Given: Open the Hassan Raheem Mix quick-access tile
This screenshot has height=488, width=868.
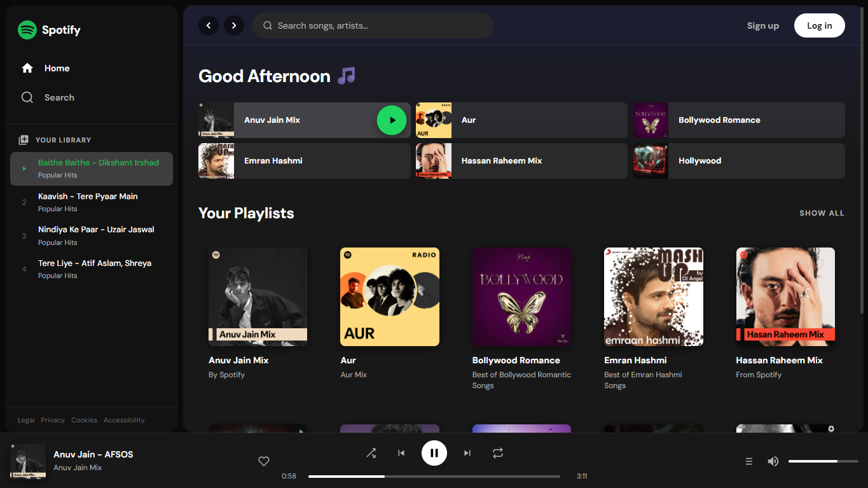Looking at the screenshot, I should (x=521, y=161).
